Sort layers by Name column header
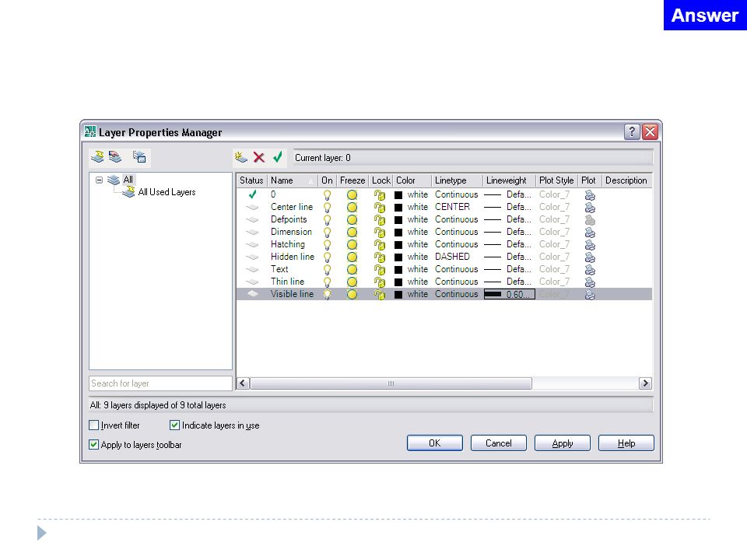 click(x=293, y=180)
